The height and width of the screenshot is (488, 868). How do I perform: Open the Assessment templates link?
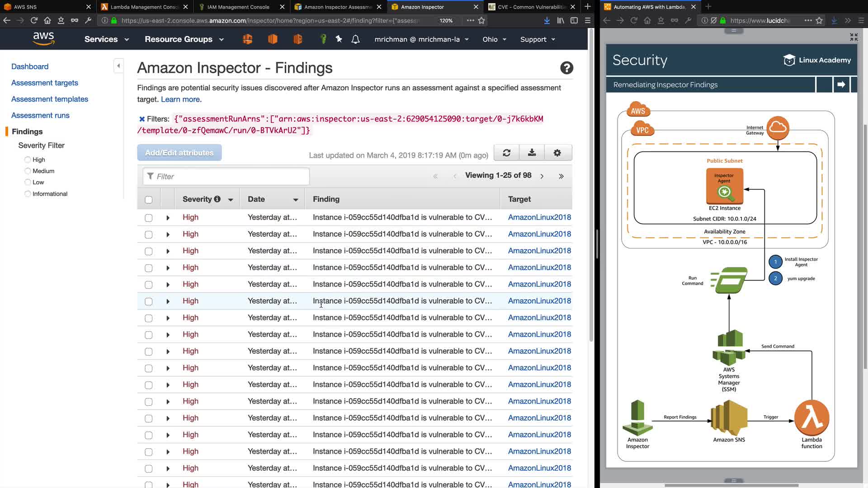point(50,99)
